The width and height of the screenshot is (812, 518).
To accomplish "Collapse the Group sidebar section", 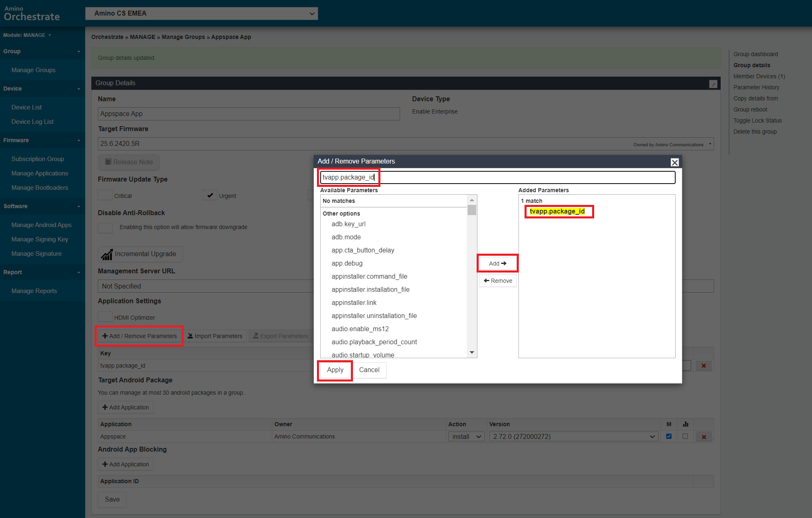I will pyautogui.click(x=43, y=52).
